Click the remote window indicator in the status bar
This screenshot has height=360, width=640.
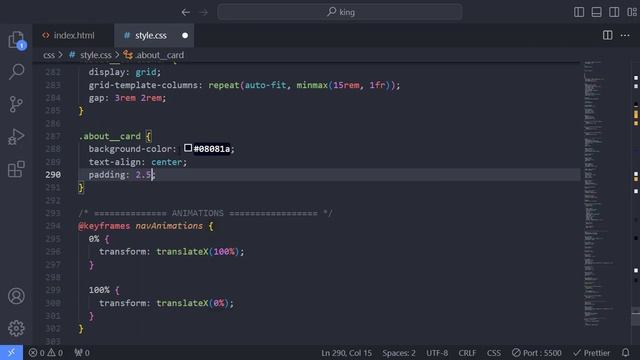point(11,353)
